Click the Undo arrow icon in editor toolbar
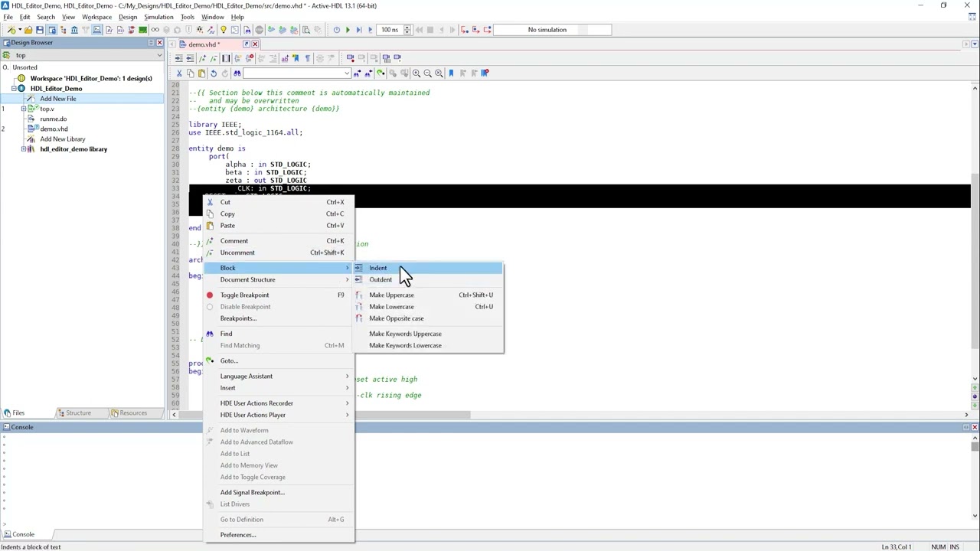Viewport: 980px width, 551px height. [214, 73]
